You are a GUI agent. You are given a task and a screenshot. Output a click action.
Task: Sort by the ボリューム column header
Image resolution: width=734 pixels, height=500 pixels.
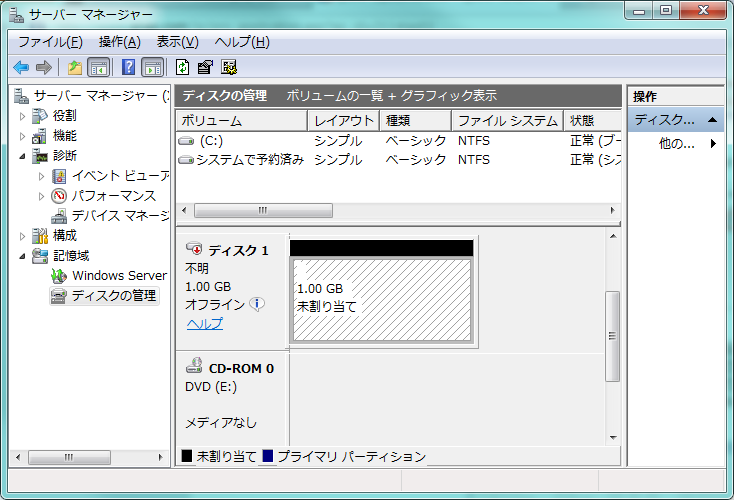[x=242, y=121]
